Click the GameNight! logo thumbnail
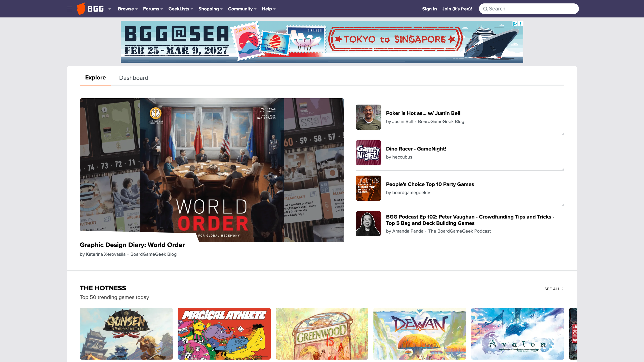Screen dimensions: 644x362 click(x=368, y=153)
